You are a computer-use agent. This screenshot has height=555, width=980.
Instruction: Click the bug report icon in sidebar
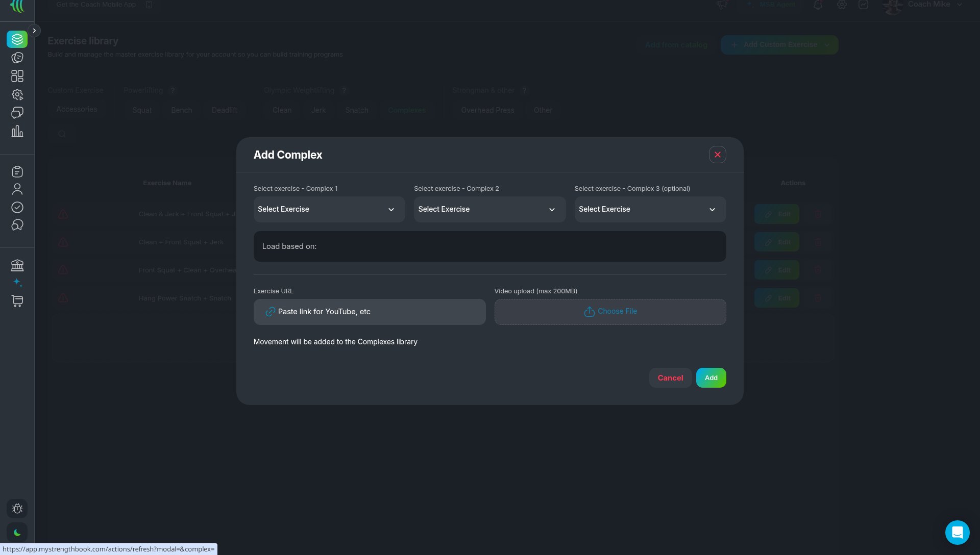pos(17,509)
